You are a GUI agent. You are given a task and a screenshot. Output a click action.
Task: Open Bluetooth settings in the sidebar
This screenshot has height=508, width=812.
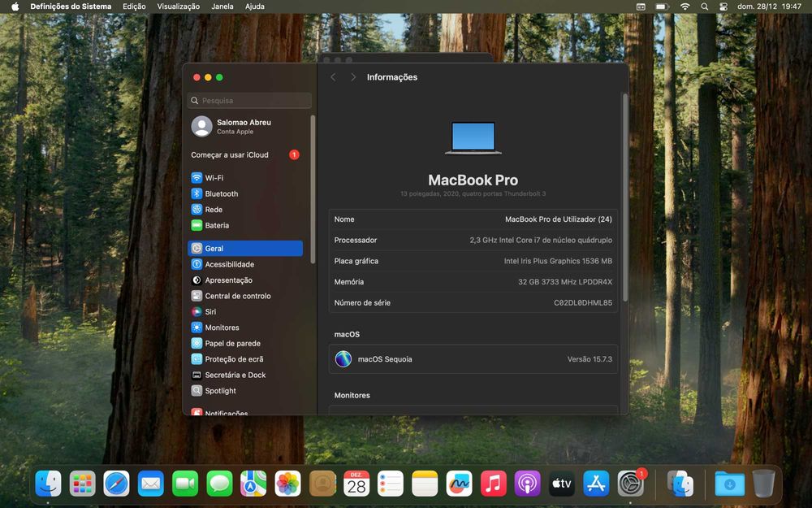245,194
